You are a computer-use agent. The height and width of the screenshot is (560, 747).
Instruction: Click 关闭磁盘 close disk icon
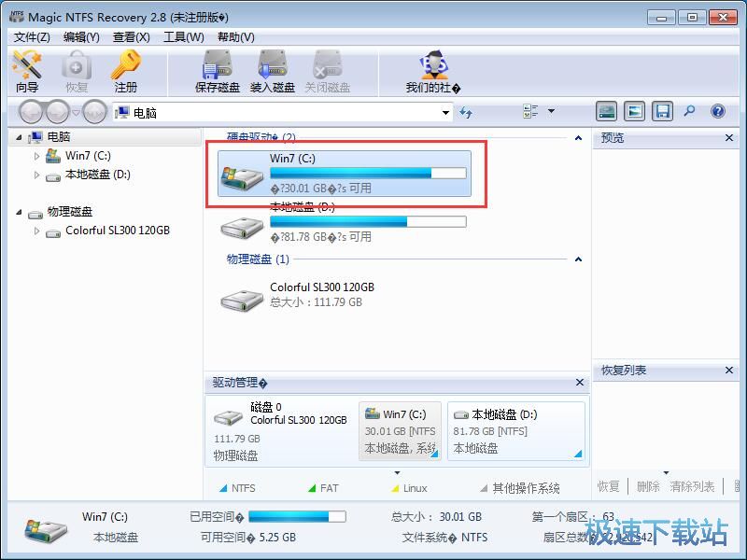coord(328,72)
